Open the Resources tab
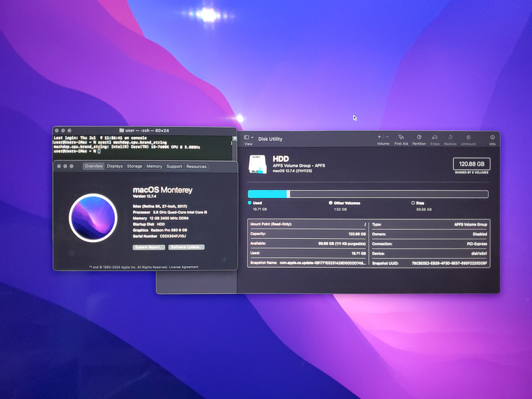The image size is (532, 399). point(196,166)
